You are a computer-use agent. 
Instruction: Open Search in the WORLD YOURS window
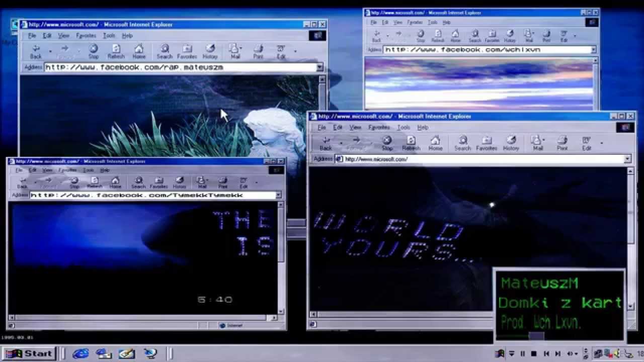pyautogui.click(x=462, y=143)
